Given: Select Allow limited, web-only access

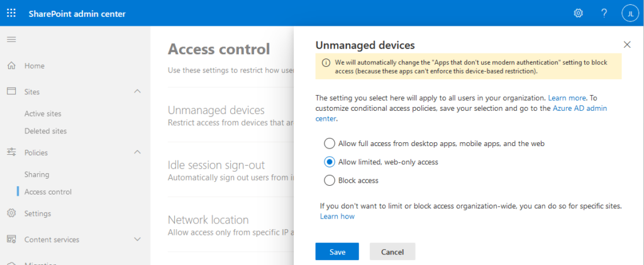Looking at the screenshot, I should 330,162.
